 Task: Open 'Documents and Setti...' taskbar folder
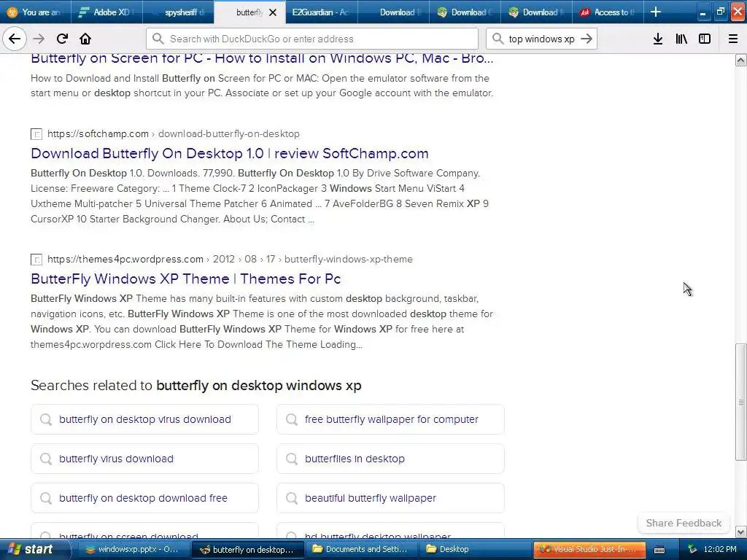360,550
